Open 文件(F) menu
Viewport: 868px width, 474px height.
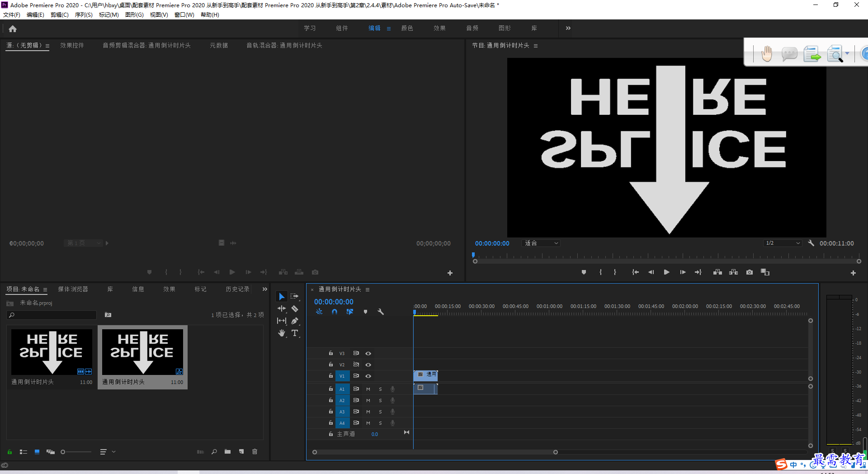[12, 15]
